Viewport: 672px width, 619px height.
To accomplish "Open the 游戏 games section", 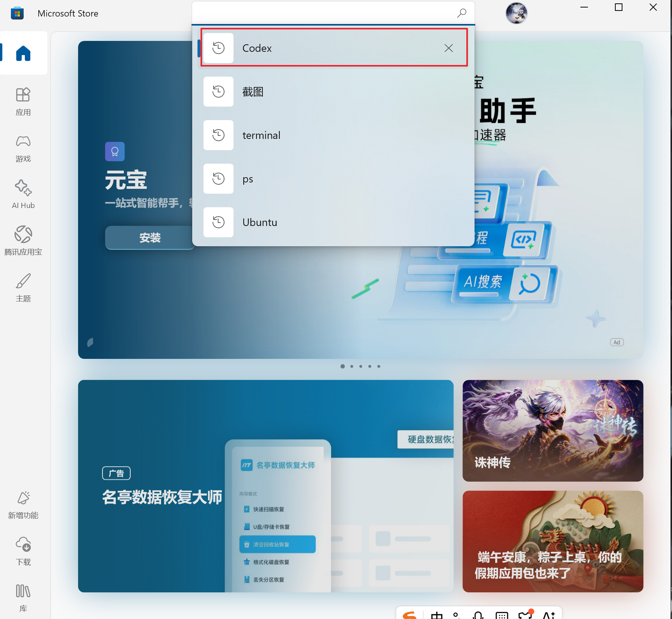I will 23,148.
